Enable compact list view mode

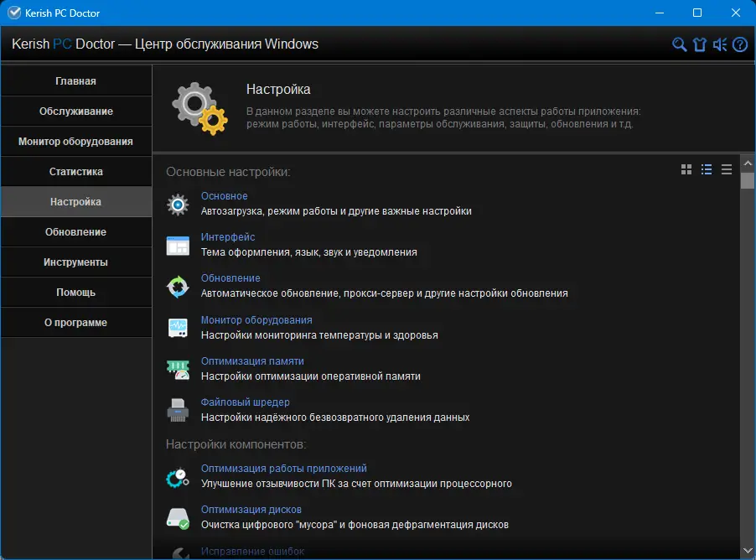tap(727, 169)
